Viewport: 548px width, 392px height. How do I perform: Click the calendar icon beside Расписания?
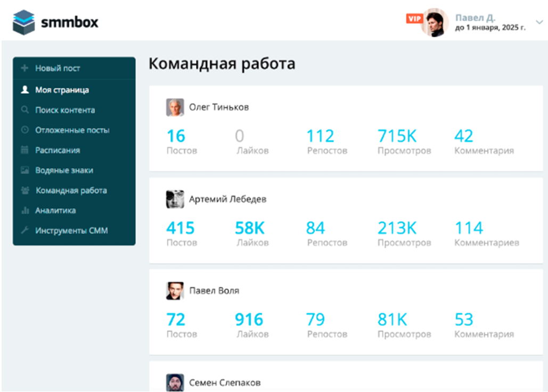tap(24, 150)
